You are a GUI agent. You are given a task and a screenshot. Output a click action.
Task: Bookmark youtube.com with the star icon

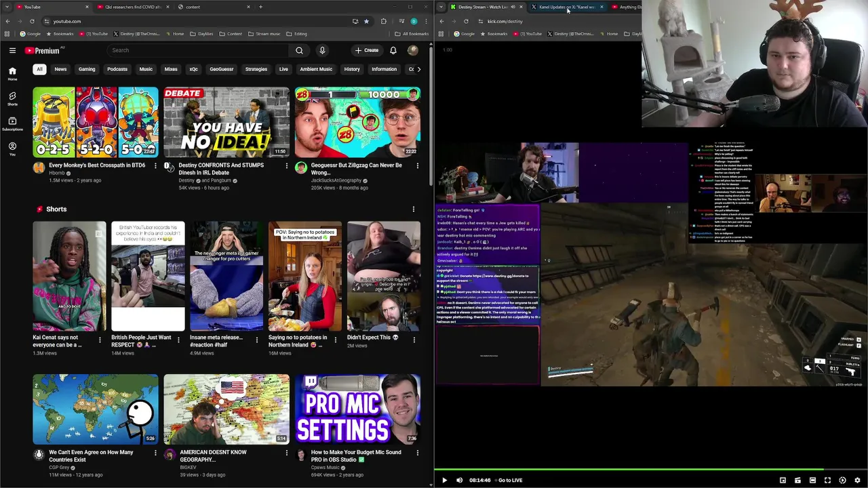tap(366, 21)
